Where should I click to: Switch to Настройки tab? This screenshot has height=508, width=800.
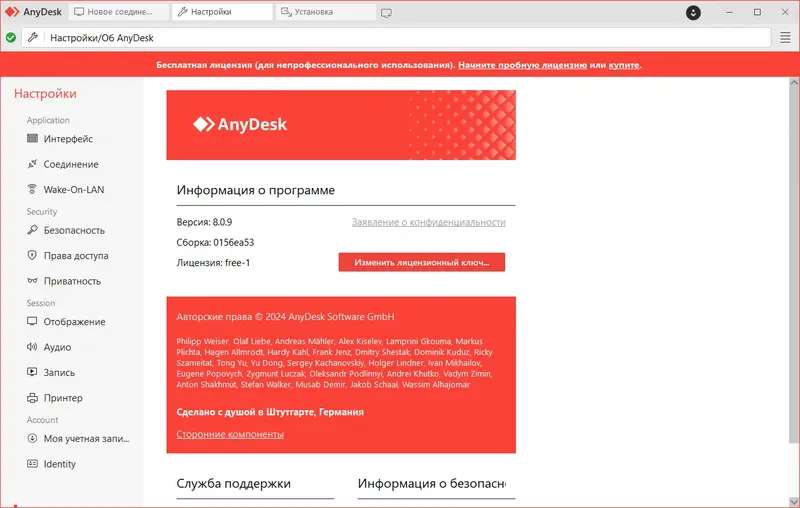(222, 12)
